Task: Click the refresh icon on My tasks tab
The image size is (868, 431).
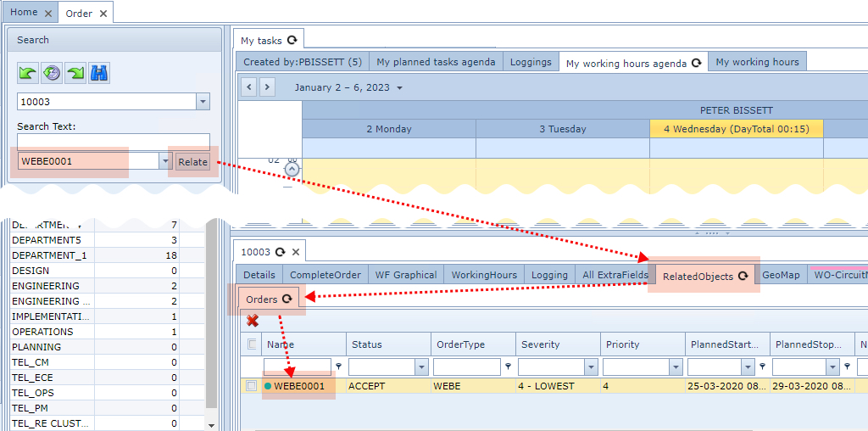Action: 292,40
